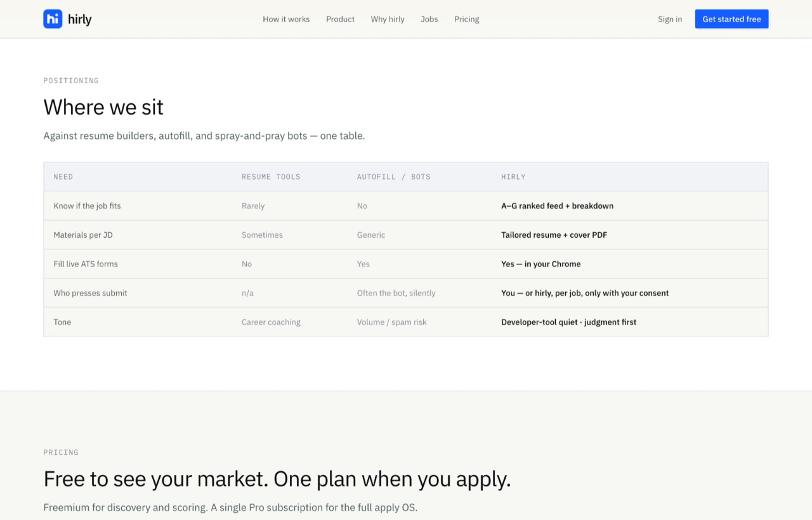812x520 pixels.
Task: Open the Product nav link
Action: click(x=340, y=19)
